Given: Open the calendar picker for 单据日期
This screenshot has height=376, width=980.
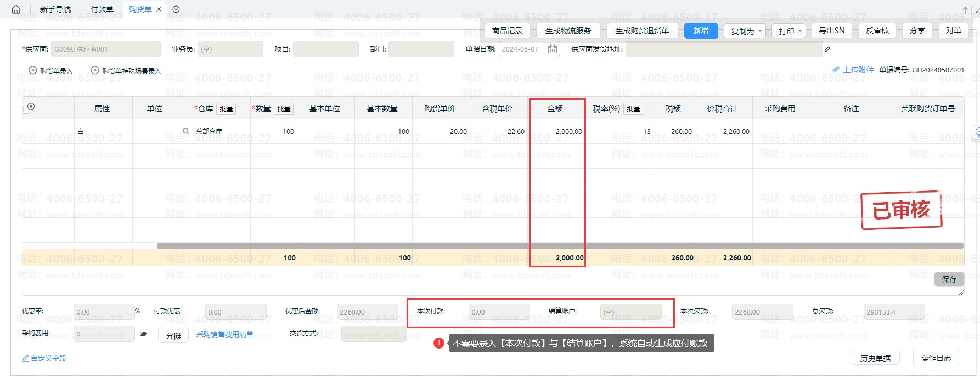Looking at the screenshot, I should [x=552, y=49].
